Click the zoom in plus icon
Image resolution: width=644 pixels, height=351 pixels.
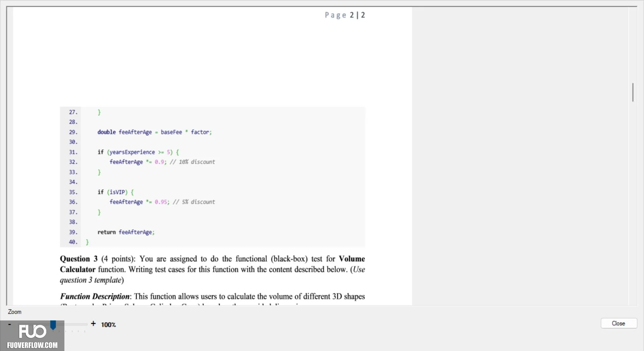click(x=93, y=323)
